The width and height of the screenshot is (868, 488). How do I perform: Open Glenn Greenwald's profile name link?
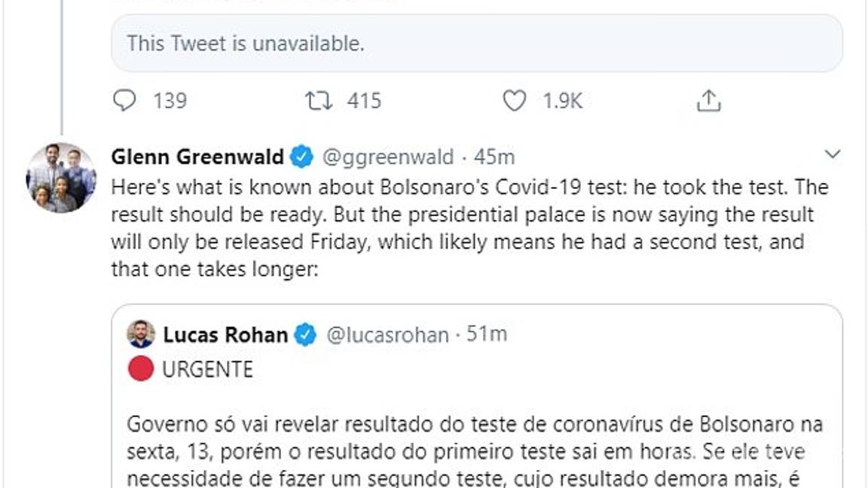pyautogui.click(x=197, y=157)
